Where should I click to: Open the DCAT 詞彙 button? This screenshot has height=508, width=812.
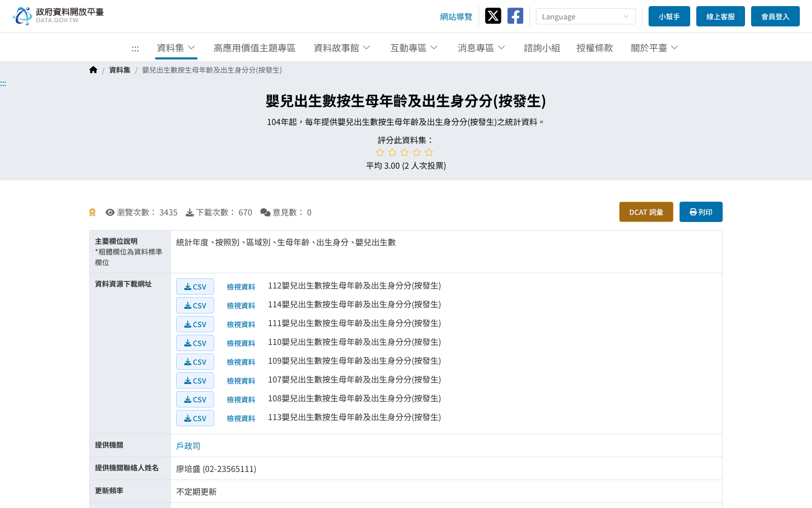(x=646, y=212)
